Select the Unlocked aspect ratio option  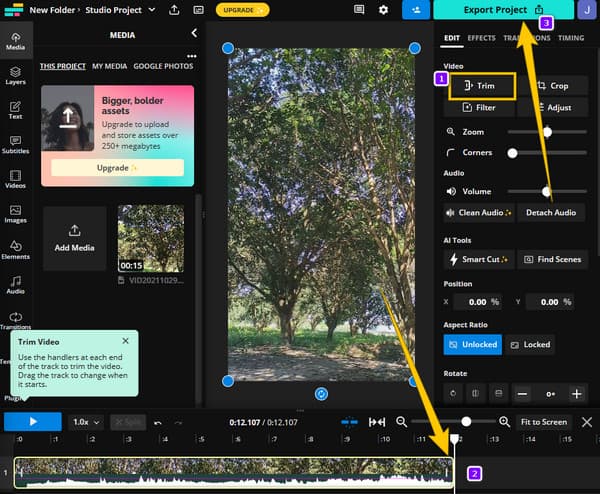473,345
